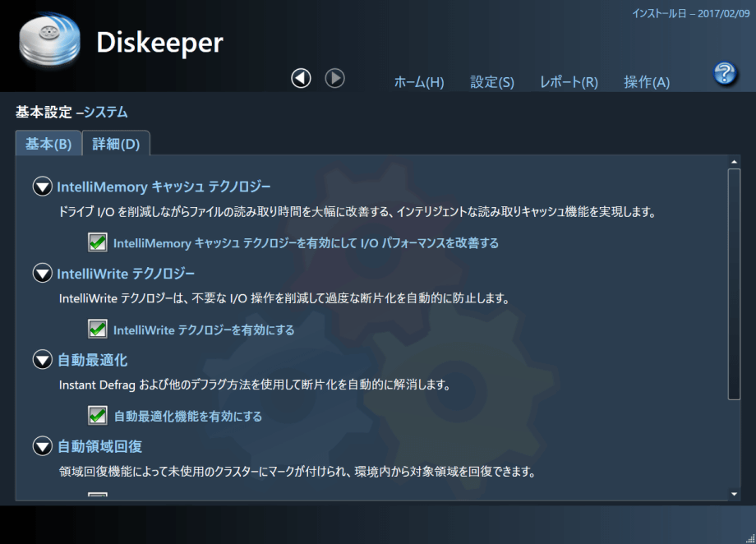Click the 基本設定 –システム page title
This screenshot has height=544, width=756.
71,113
